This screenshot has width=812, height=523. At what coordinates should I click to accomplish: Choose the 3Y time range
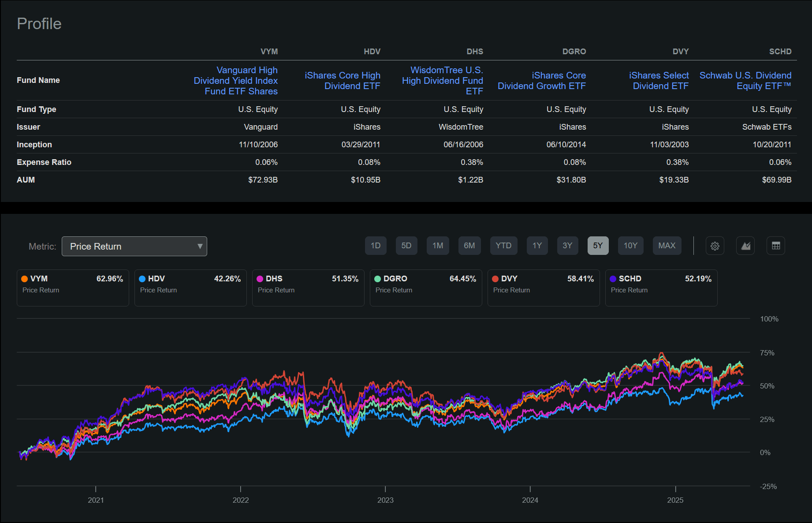[x=567, y=246]
